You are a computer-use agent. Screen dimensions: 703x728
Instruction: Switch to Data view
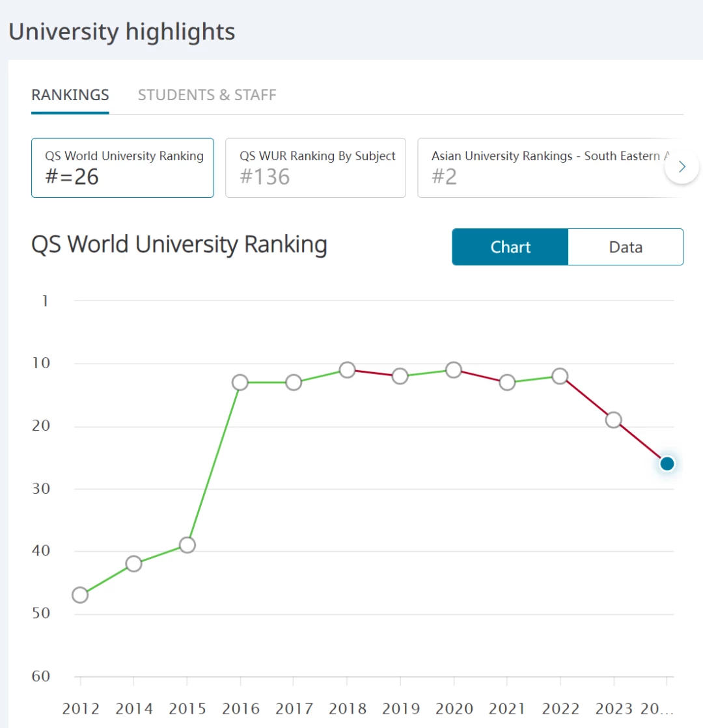tap(626, 247)
